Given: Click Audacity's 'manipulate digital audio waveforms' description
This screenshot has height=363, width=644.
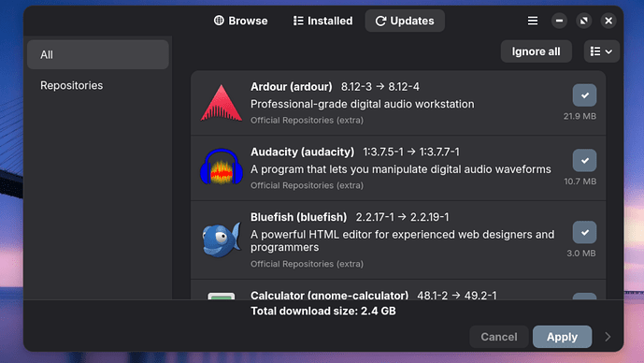Looking at the screenshot, I should click(401, 169).
